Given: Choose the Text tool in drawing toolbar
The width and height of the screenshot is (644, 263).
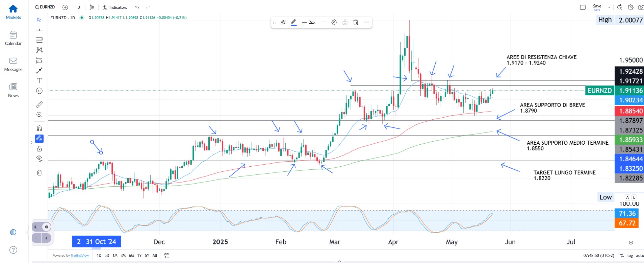Looking at the screenshot, I should click(x=39, y=81).
